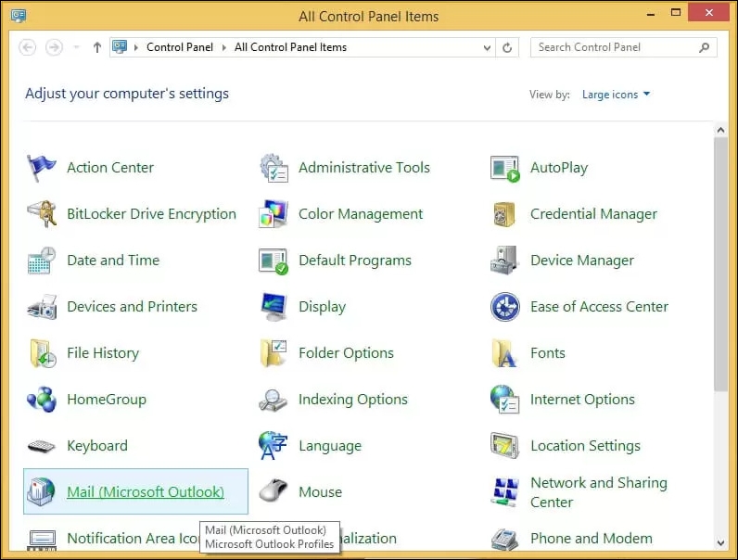This screenshot has height=560, width=738.
Task: Open the File History folder icon
Action: tap(43, 353)
